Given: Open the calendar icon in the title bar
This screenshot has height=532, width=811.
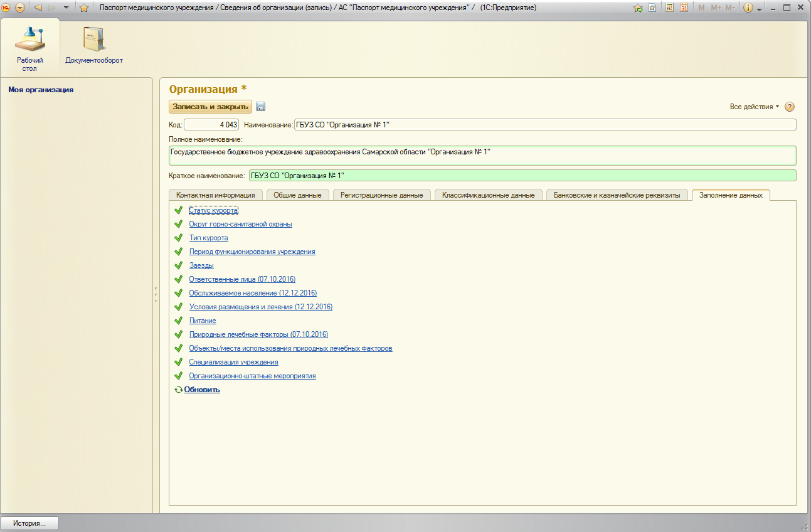Looking at the screenshot, I should tap(684, 8).
